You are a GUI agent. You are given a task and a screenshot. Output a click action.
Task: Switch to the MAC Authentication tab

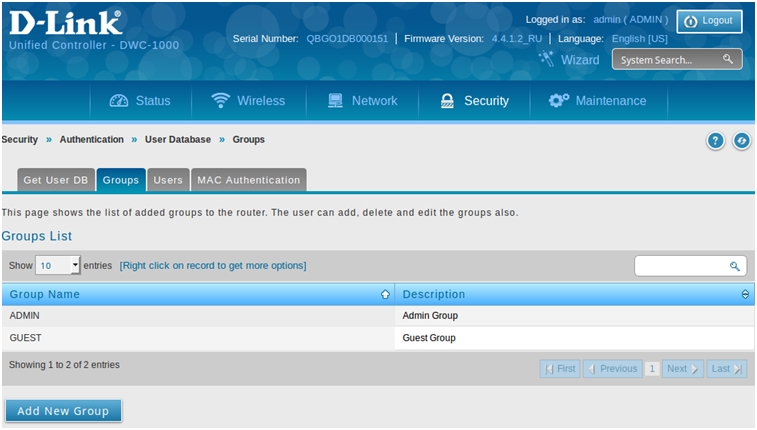[x=248, y=180]
